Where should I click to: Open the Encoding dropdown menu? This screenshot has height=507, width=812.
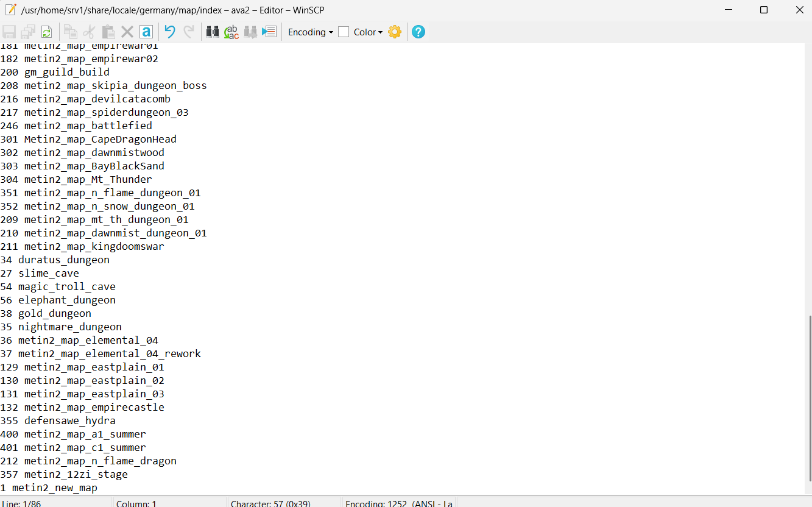311,32
